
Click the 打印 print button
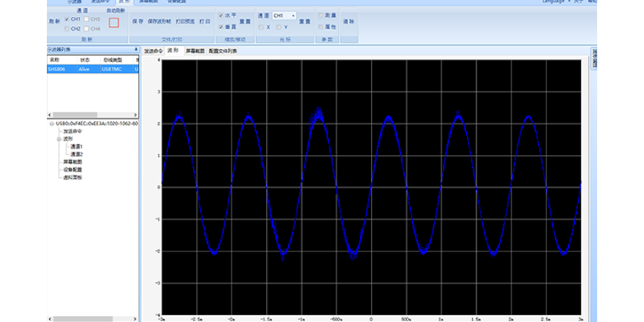tap(205, 21)
